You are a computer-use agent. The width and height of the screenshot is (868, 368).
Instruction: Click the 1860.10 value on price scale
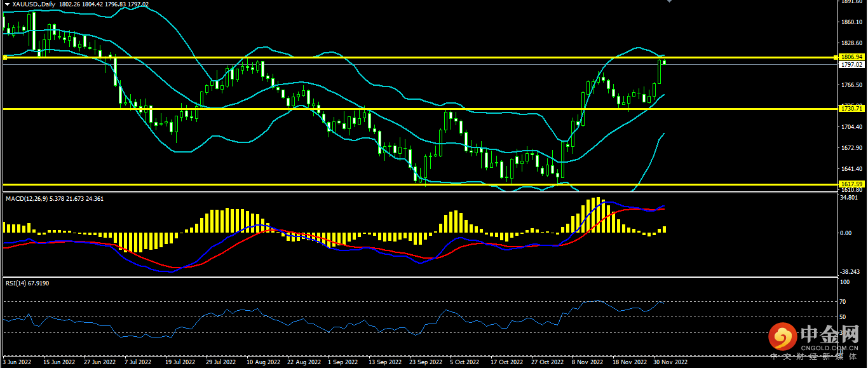coord(850,22)
